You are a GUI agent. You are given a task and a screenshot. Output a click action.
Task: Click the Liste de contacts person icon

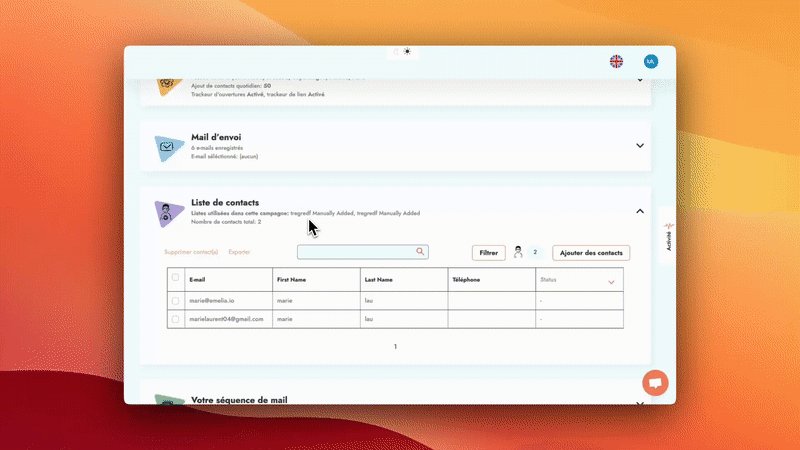[x=168, y=213]
